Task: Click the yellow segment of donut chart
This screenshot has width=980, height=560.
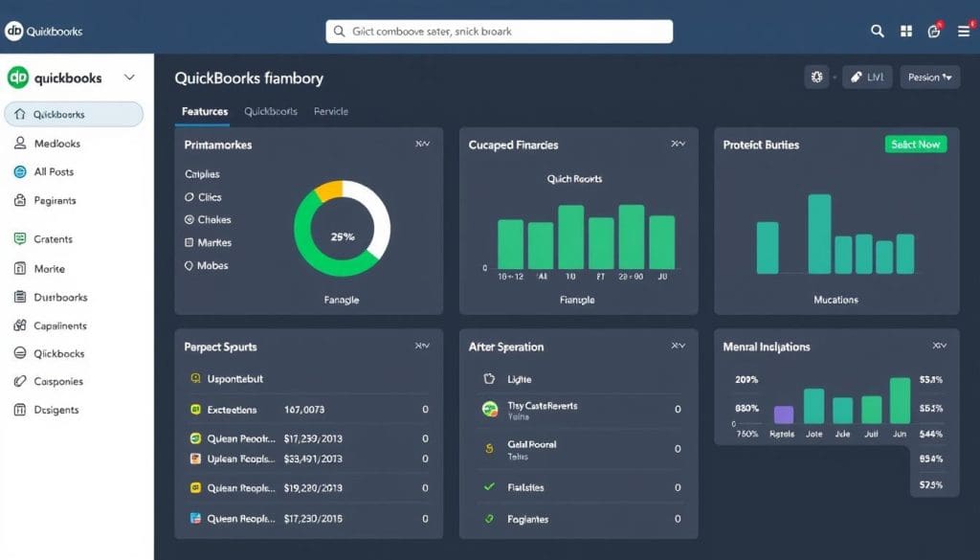Action: [328, 190]
